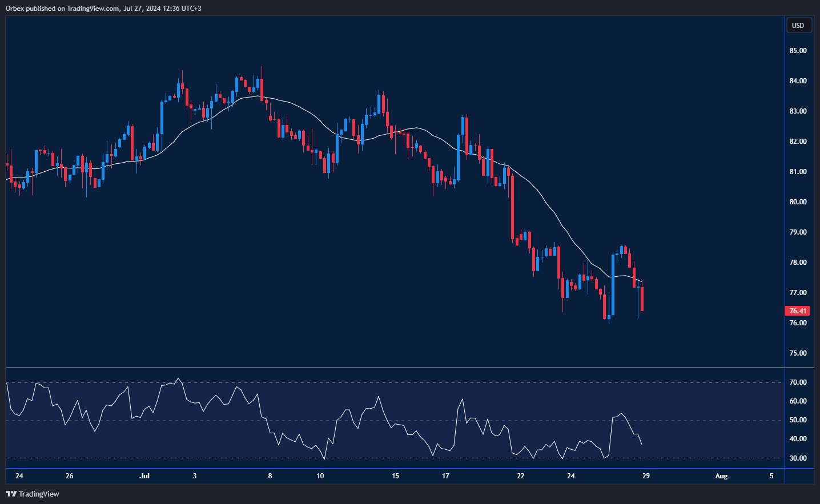Screen dimensions: 820x504
Task: Click the 8 date label on the time axis
Action: coord(270,476)
